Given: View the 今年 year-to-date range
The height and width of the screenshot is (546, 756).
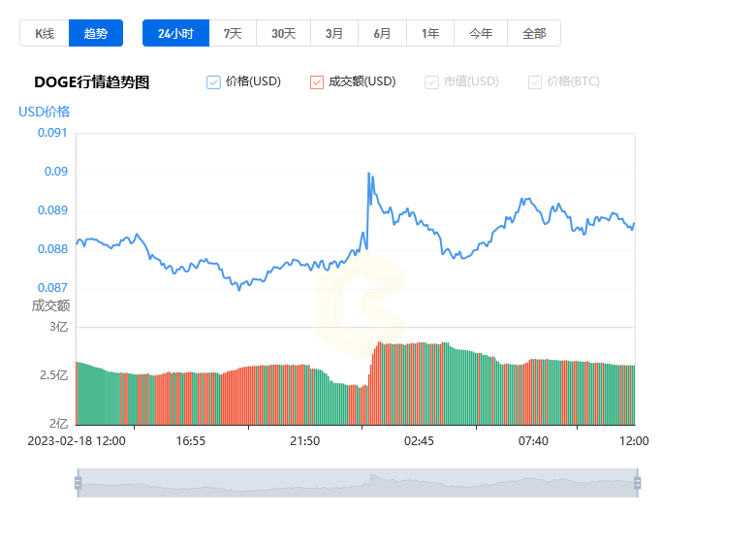Looking at the screenshot, I should [x=481, y=33].
